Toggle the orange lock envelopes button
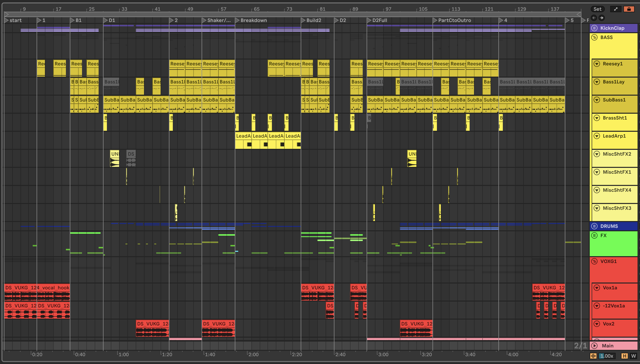This screenshot has width=640, height=364. 629,9
